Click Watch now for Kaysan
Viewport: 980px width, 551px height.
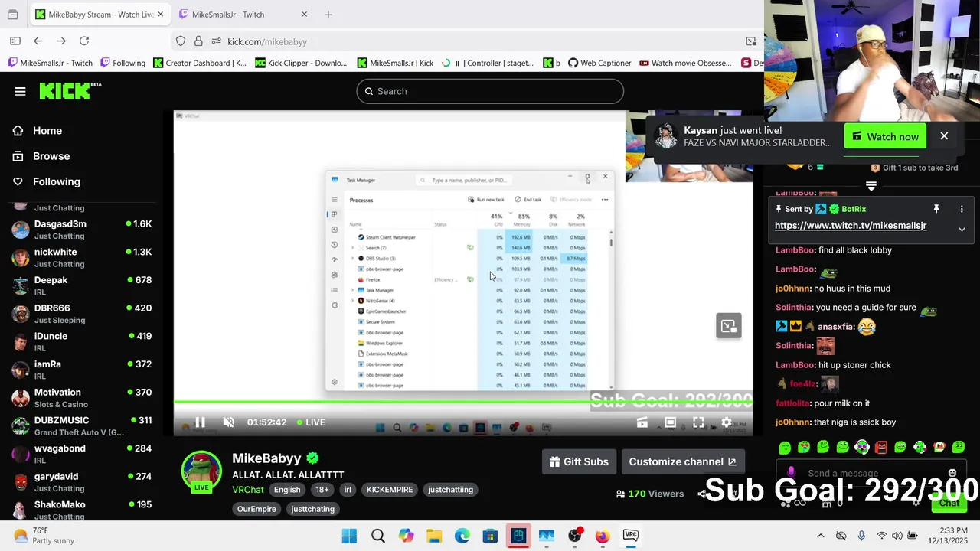[885, 137]
